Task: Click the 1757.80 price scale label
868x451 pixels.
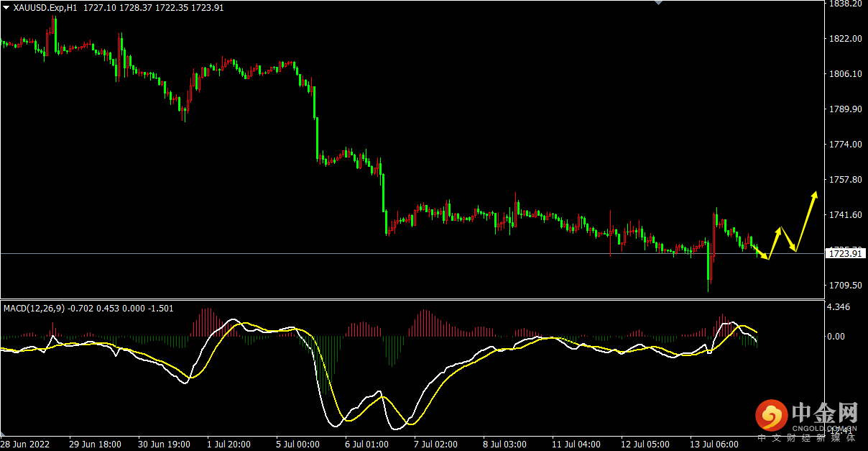Action: pos(844,180)
